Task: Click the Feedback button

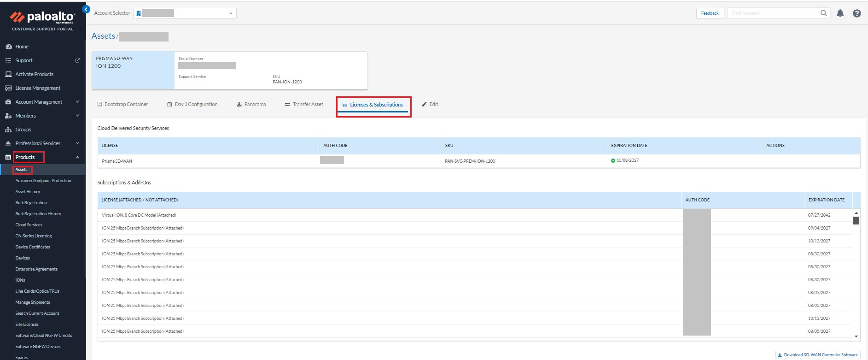Action: (x=710, y=13)
